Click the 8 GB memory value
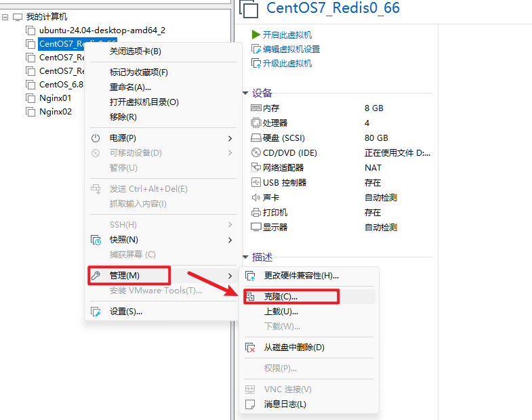The image size is (532, 420). coord(374,108)
